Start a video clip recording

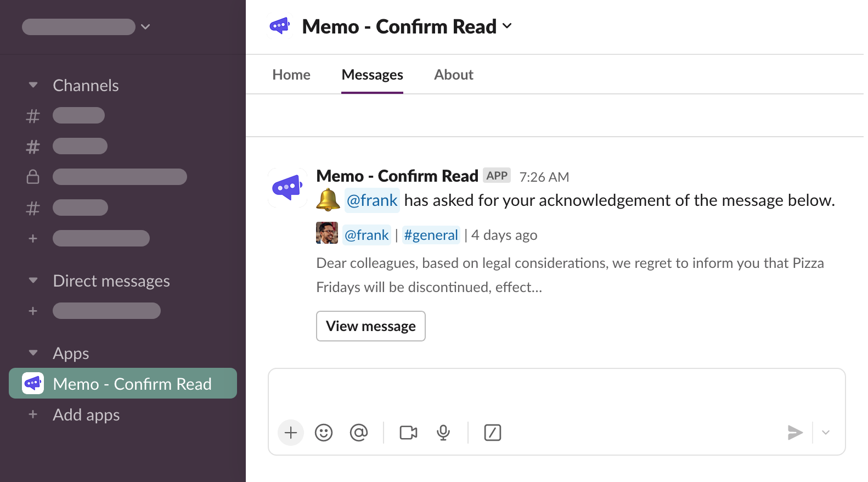tap(408, 433)
